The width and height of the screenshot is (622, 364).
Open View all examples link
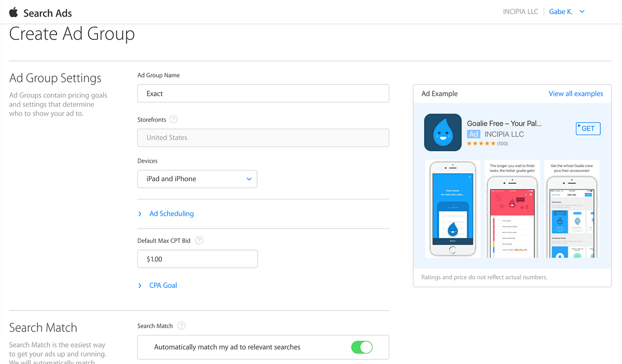[x=576, y=94]
